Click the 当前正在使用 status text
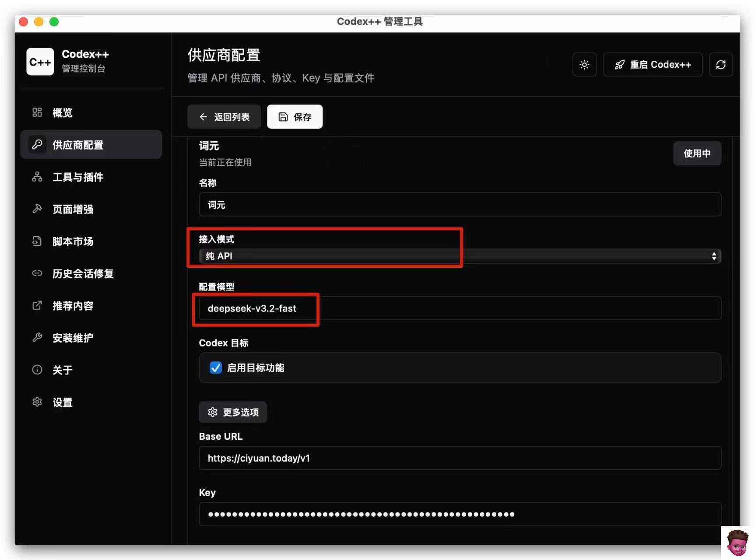This screenshot has height=560, width=755. click(x=225, y=162)
